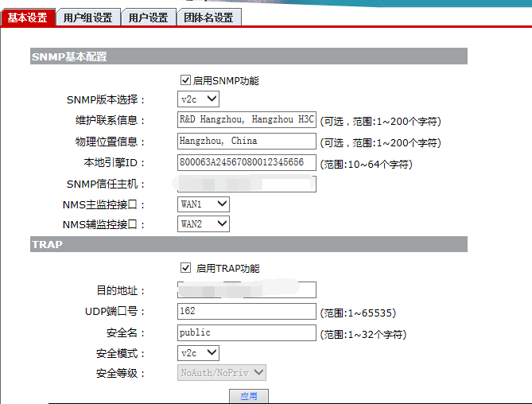Click the 本地引擎ID label text
This screenshot has height=404, width=532.
coord(114,163)
